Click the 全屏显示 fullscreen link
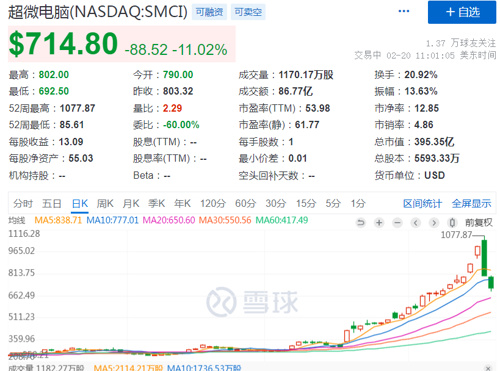Image resolution: width=500 pixels, height=371 pixels. point(471,203)
